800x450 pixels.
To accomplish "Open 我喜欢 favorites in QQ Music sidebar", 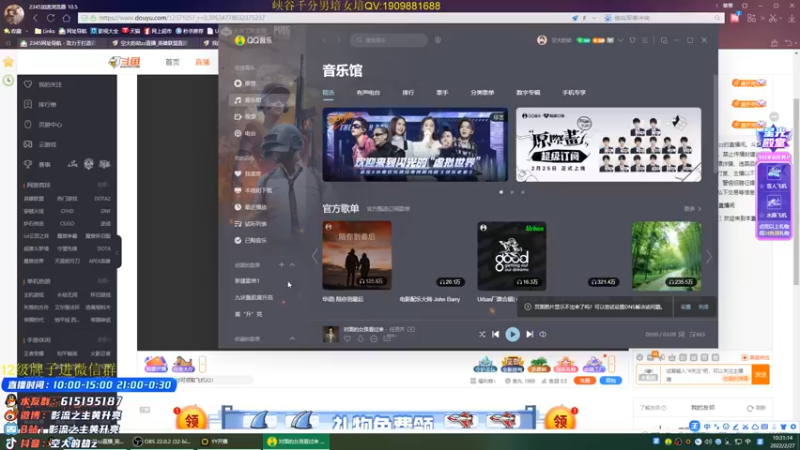I will [248, 173].
